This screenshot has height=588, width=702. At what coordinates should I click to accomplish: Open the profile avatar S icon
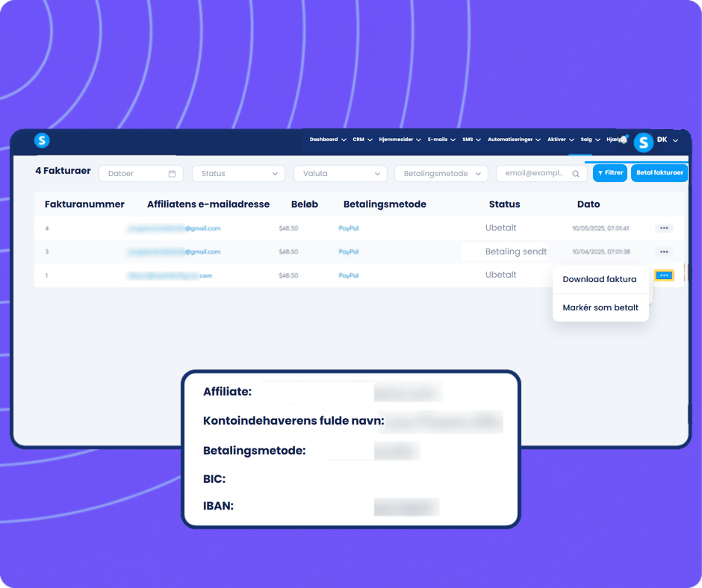(x=643, y=143)
